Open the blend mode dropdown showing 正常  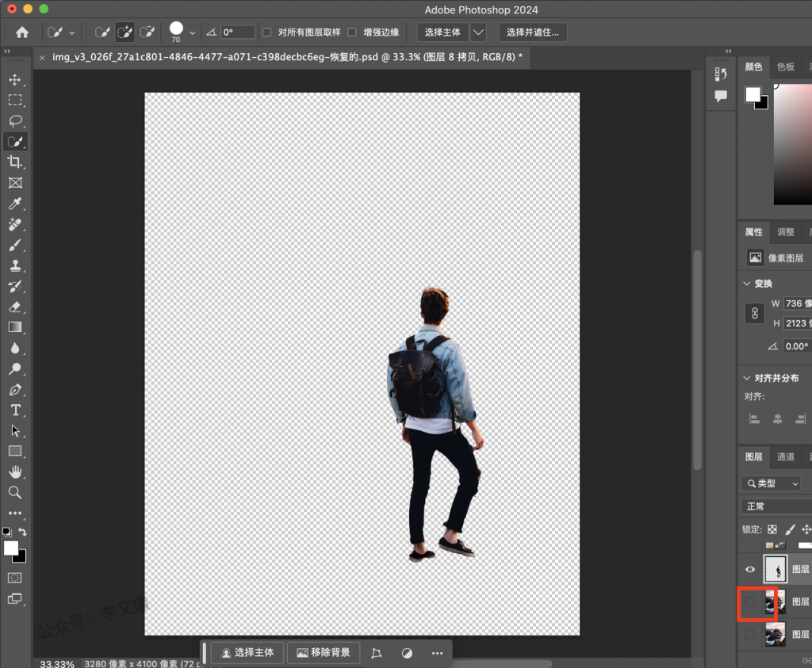pos(776,506)
